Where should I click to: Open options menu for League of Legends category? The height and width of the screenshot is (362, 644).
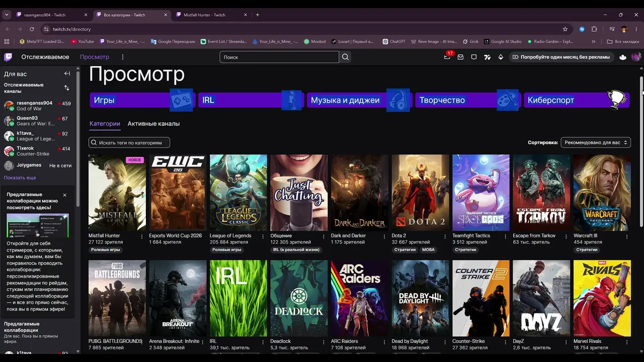coord(263,236)
